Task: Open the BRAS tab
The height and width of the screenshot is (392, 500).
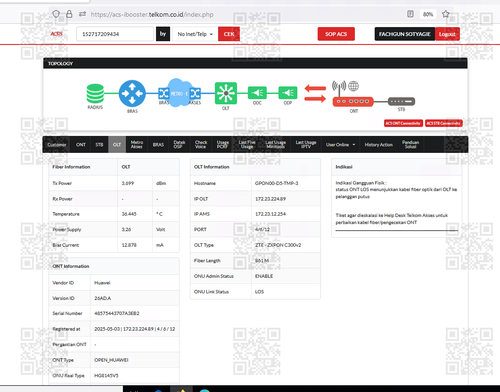Action: [x=158, y=145]
